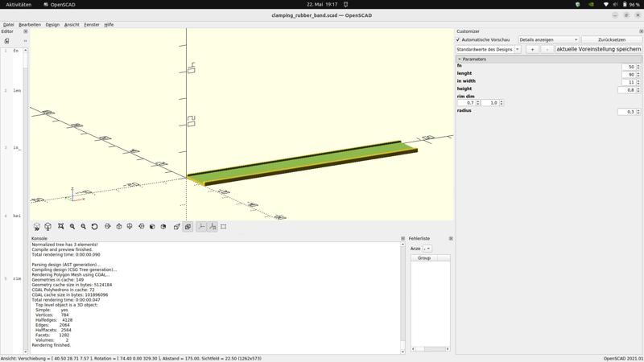Click the in width value field
The height and width of the screenshot is (362, 644).
pos(629,82)
